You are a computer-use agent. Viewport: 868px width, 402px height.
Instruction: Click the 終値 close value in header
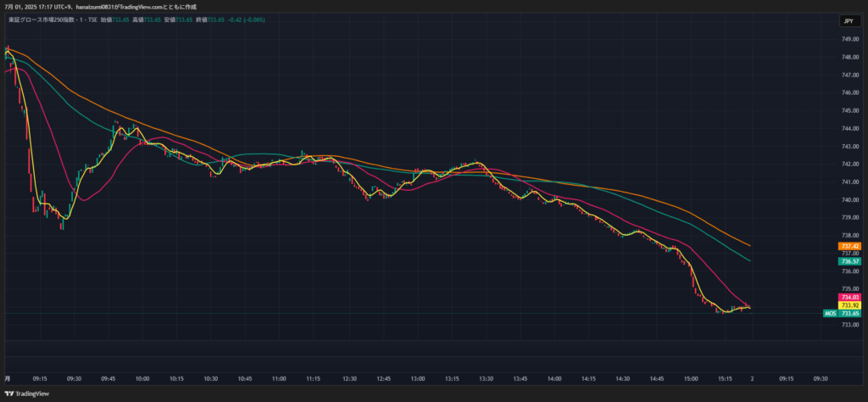210,20
